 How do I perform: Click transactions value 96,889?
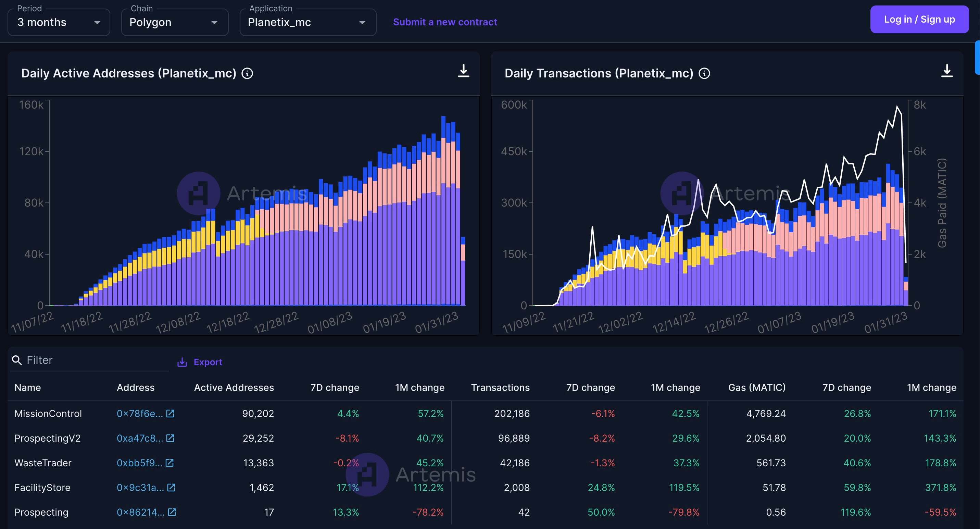point(514,438)
